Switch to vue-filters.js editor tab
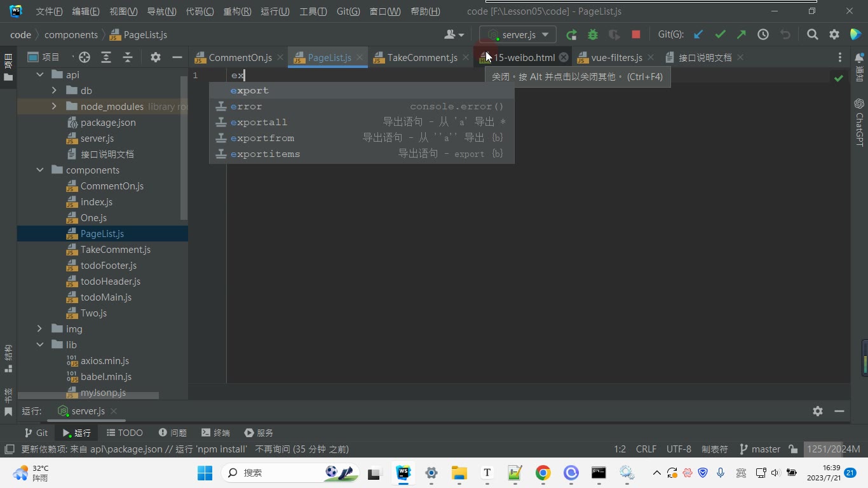This screenshot has width=868, height=488. [x=616, y=57]
